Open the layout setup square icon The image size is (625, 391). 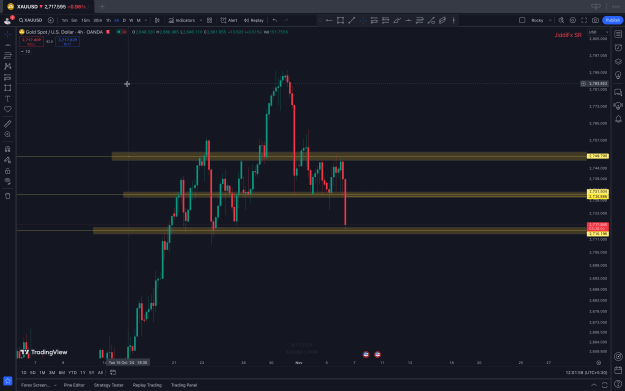(x=522, y=20)
